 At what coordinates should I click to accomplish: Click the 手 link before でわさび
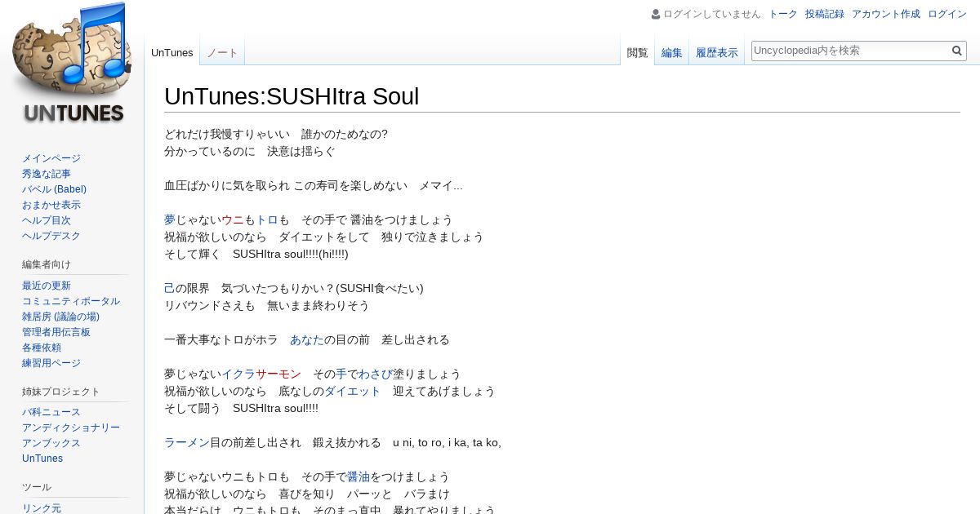(x=341, y=374)
